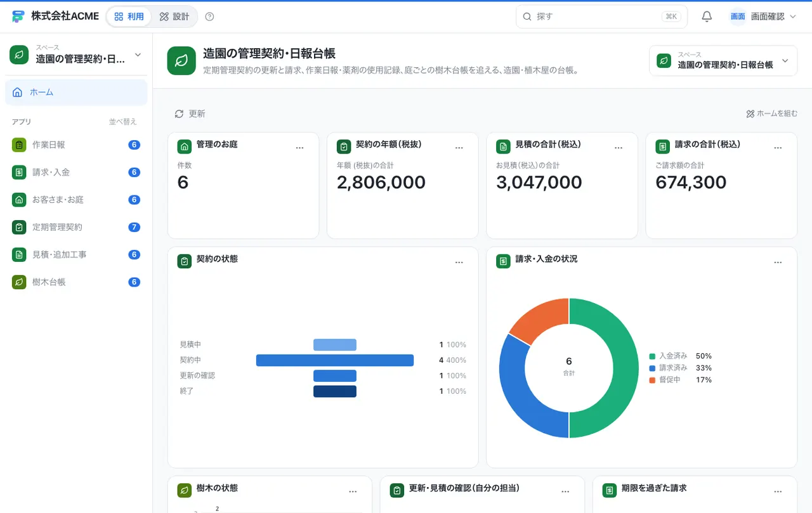Click the notification bell icon
812x513 pixels.
pyautogui.click(x=707, y=16)
